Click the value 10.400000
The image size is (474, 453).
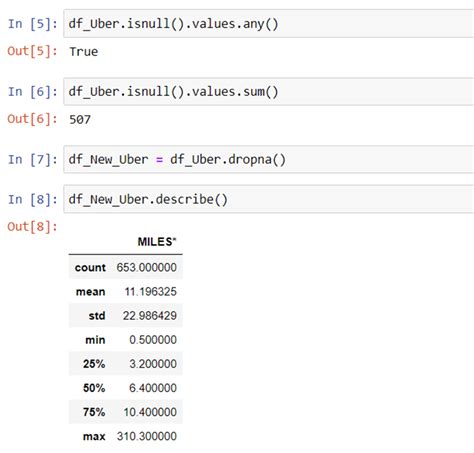point(150,412)
